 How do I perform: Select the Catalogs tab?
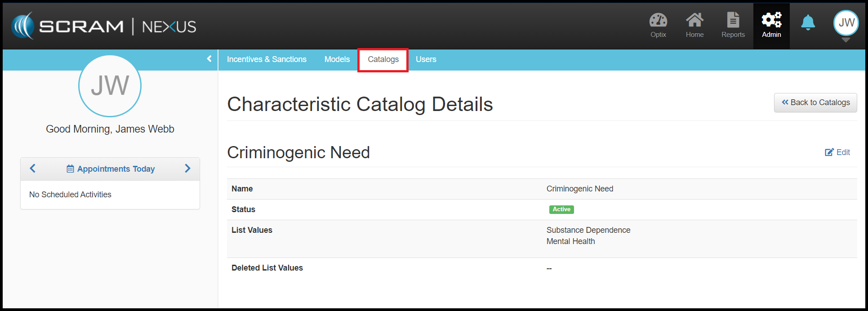383,59
